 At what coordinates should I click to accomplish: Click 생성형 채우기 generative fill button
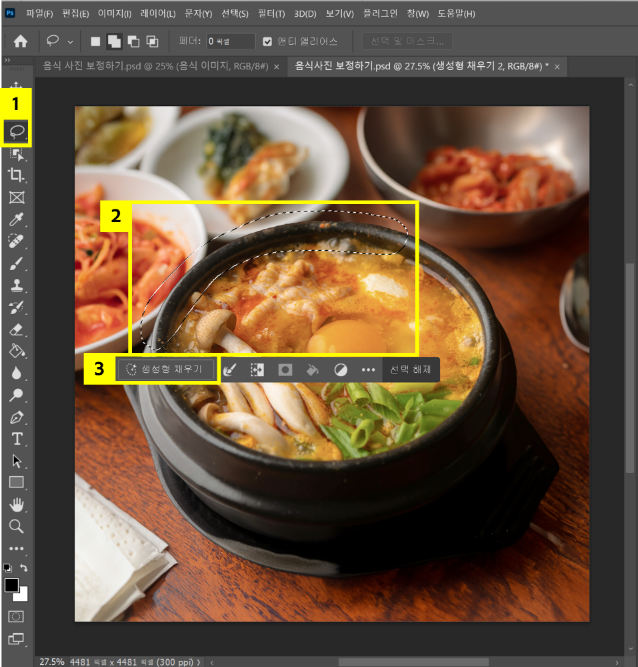[166, 369]
